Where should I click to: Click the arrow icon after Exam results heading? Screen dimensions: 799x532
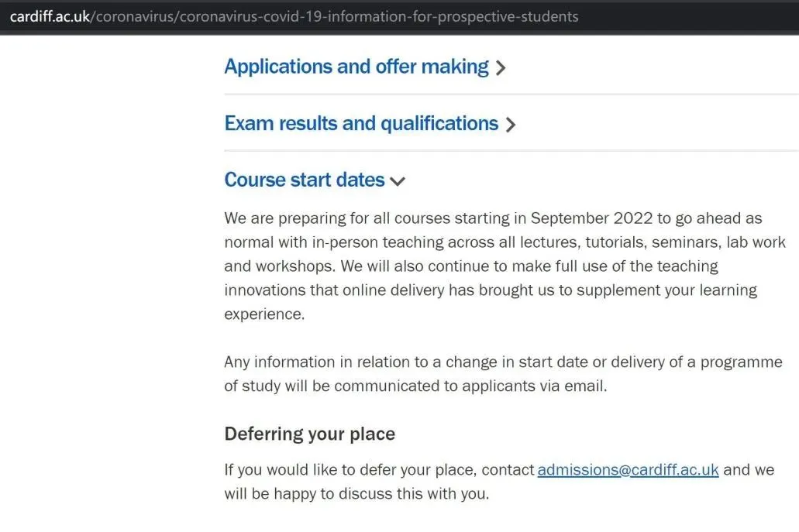click(510, 125)
